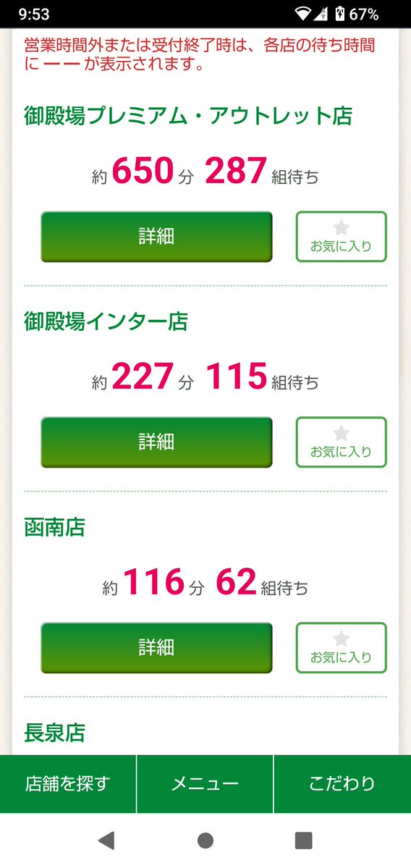Switch to 店舗を探す tab

[x=67, y=784]
